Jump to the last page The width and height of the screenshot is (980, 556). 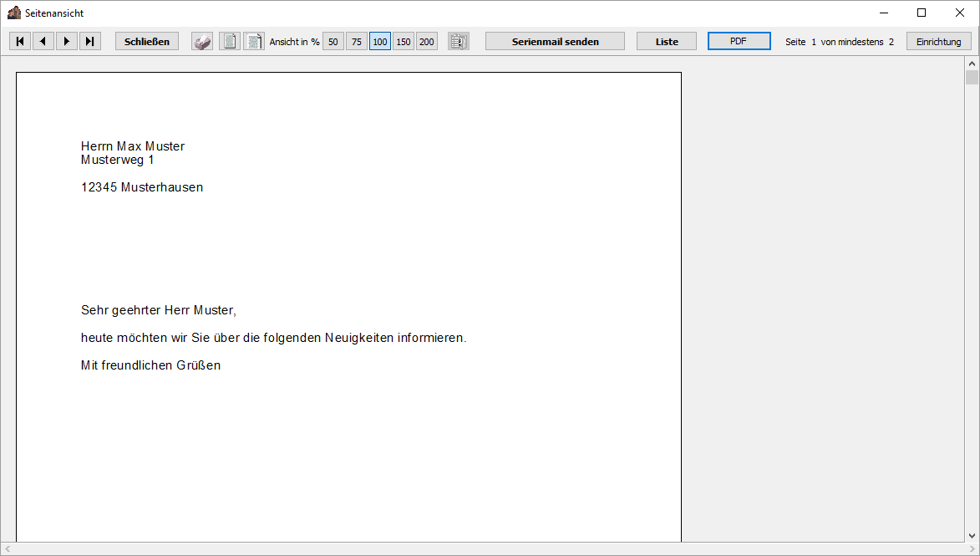pyautogui.click(x=90, y=41)
